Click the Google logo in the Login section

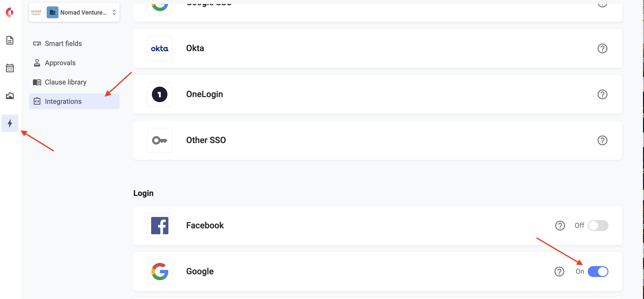pyautogui.click(x=160, y=272)
